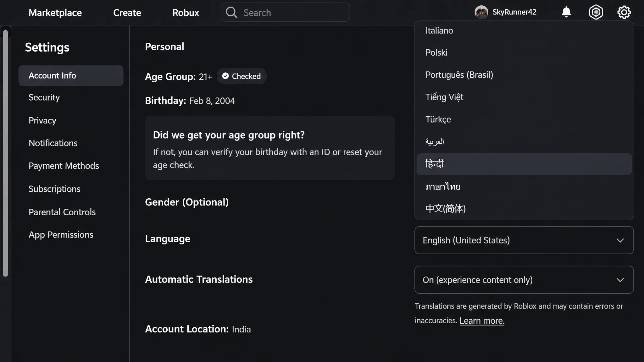
Task: Expand the Language dropdown chevron
Action: pos(620,240)
